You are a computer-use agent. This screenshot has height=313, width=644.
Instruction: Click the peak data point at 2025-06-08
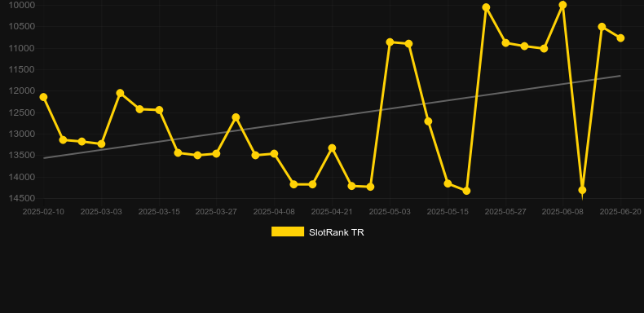562,5
